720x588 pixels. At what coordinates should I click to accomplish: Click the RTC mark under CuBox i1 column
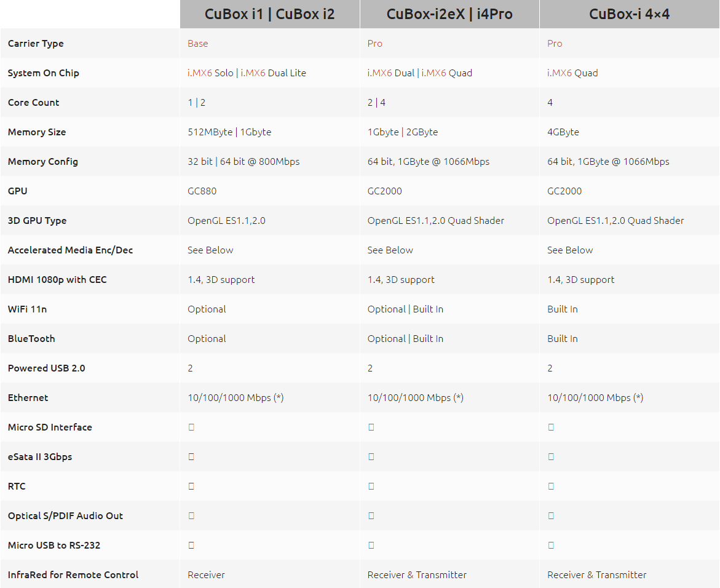pos(191,486)
